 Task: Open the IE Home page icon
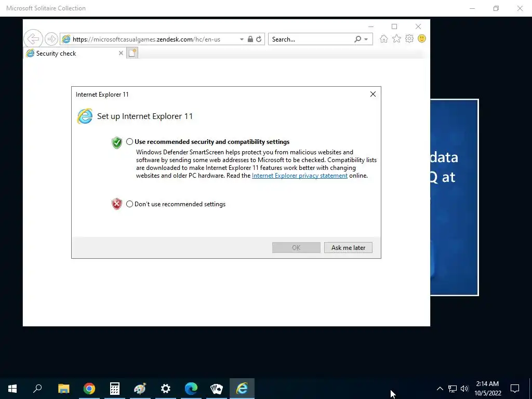[384, 38]
